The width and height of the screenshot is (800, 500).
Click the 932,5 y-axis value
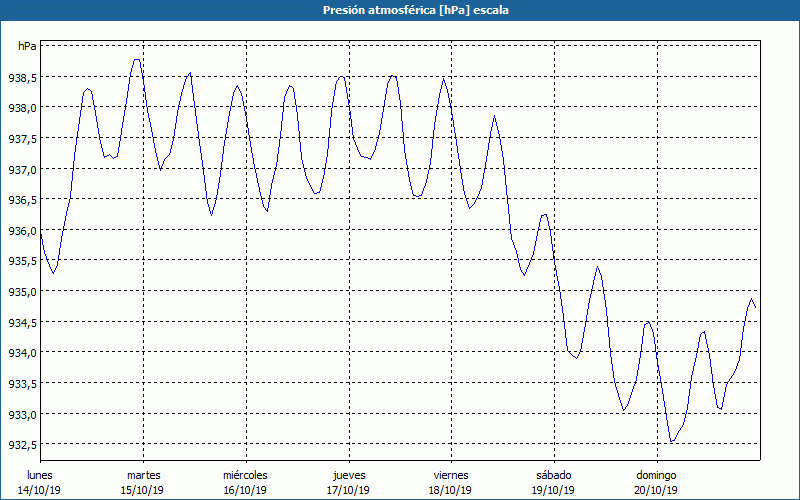click(x=22, y=445)
